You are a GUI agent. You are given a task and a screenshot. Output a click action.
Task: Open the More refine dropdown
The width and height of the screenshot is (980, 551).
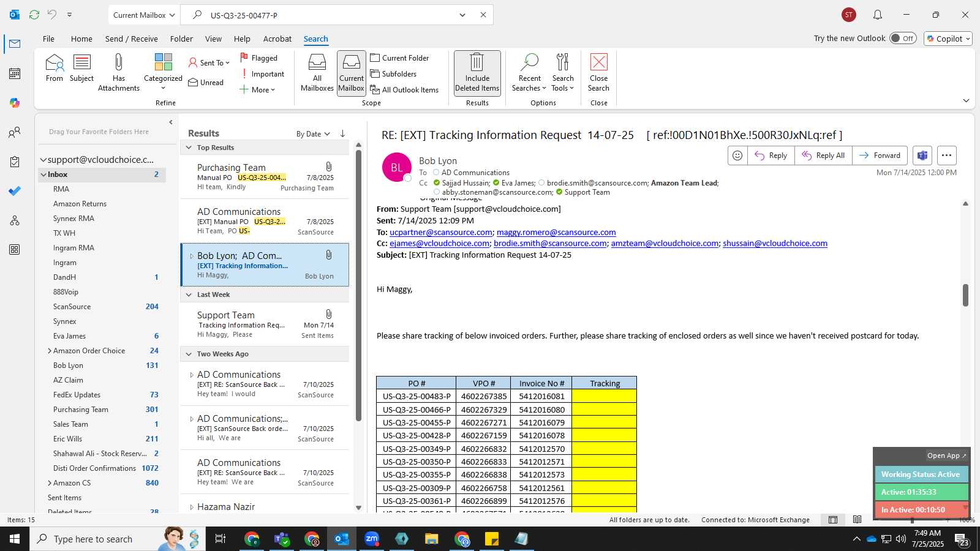coord(257,90)
